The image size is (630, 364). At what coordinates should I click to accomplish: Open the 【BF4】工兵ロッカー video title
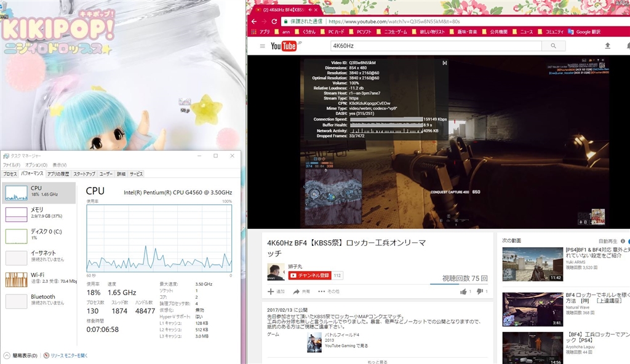tap(597, 337)
